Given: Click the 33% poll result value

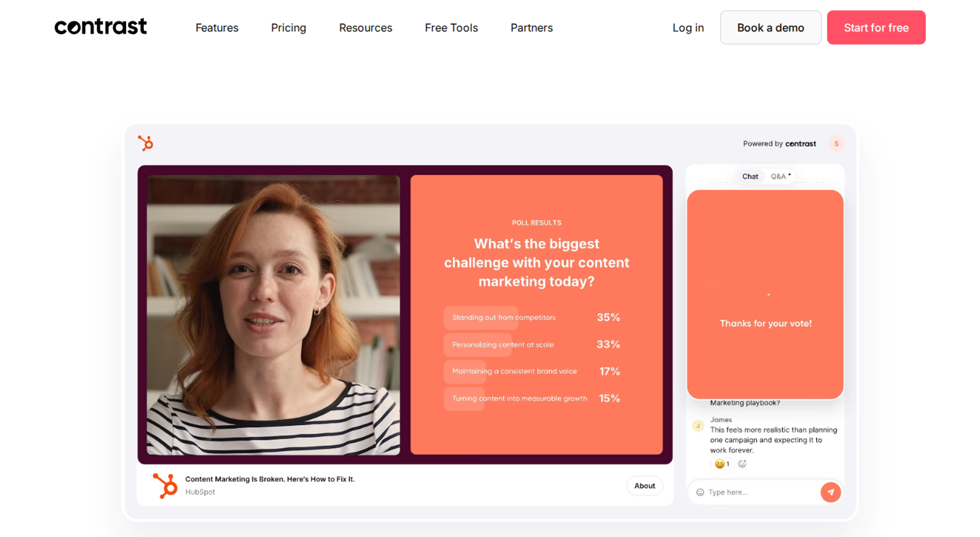Looking at the screenshot, I should click(x=608, y=344).
